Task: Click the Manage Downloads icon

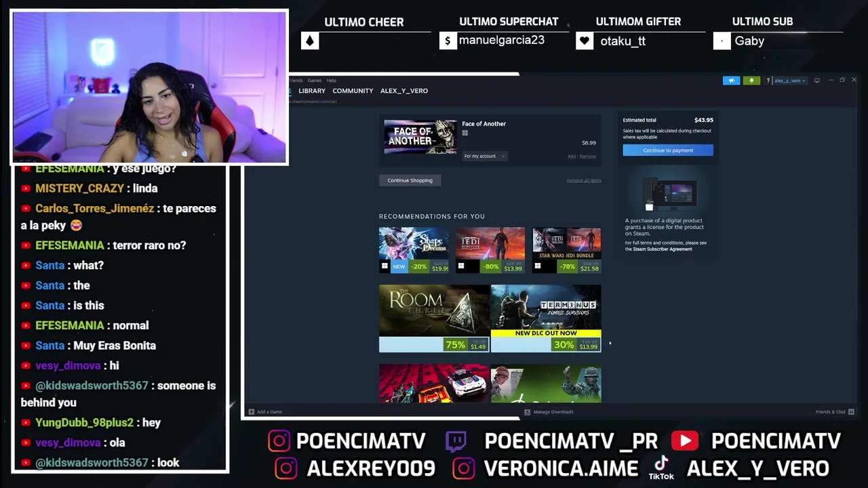Action: 527,412
